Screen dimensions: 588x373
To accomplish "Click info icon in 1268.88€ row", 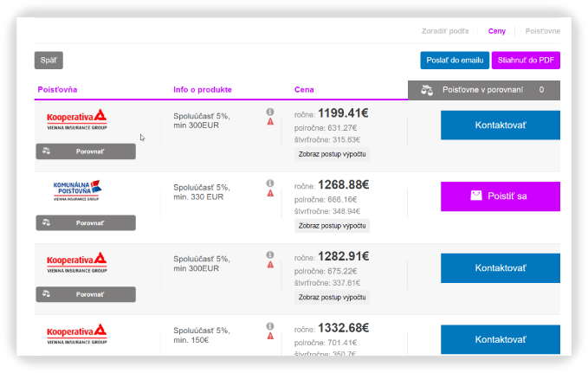I will (270, 183).
